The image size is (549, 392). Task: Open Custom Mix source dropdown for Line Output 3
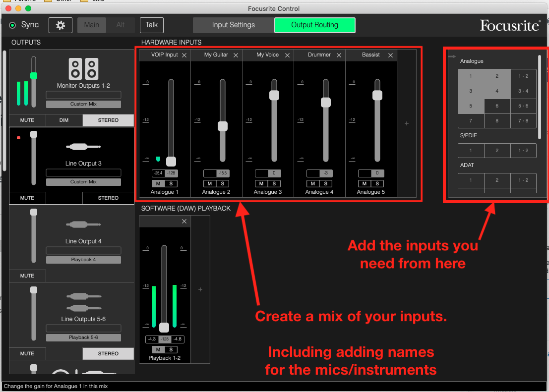click(83, 182)
